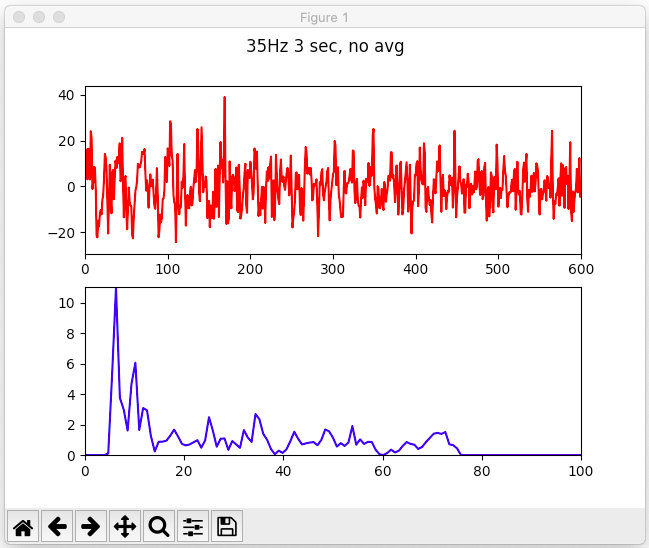
Task: Click y-axis label 6 on bottom plot
Action: click(x=71, y=364)
